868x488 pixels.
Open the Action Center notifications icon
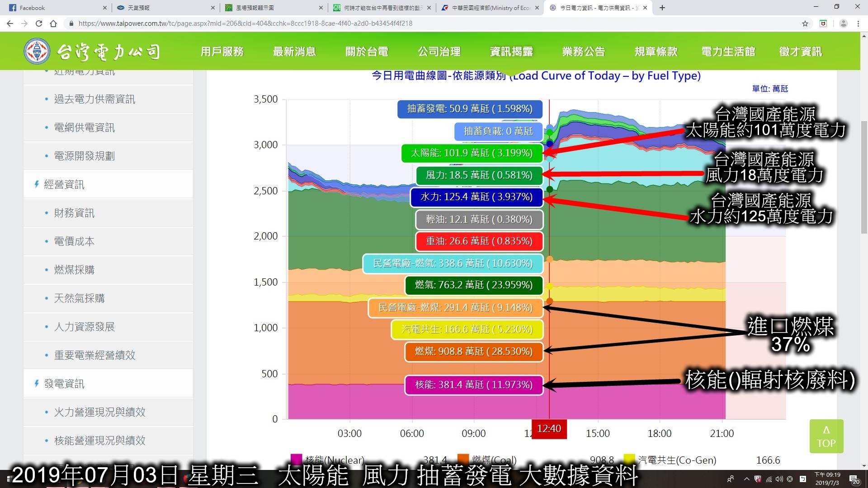[x=854, y=479]
